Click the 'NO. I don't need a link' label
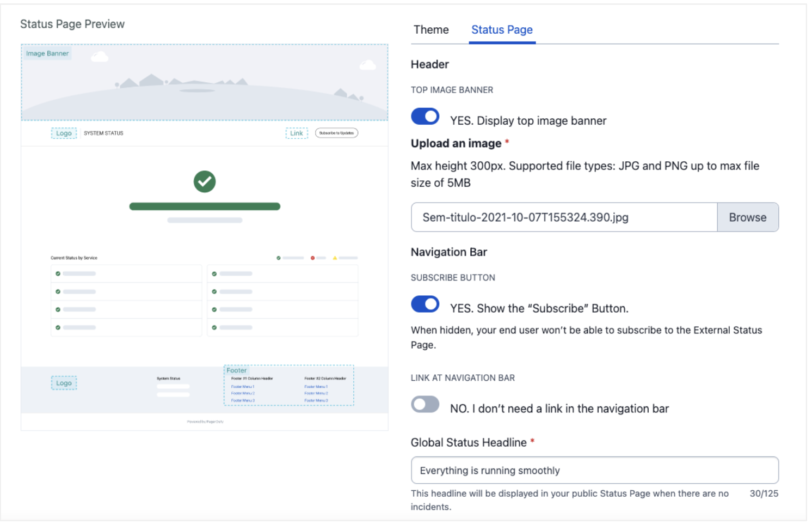This screenshot has width=812, height=524. [559, 409]
